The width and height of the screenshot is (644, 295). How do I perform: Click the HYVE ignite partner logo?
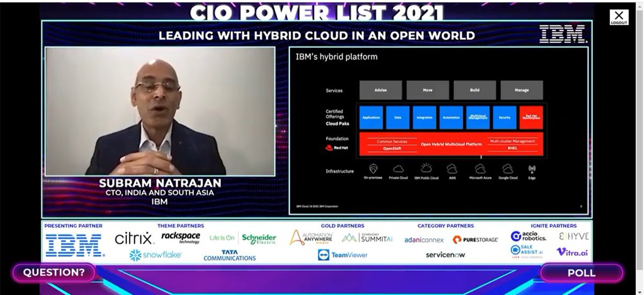pyautogui.click(x=574, y=236)
